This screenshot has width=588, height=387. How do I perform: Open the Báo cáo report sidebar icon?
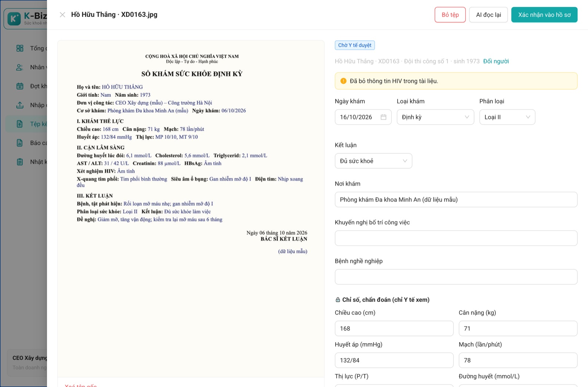click(x=20, y=143)
